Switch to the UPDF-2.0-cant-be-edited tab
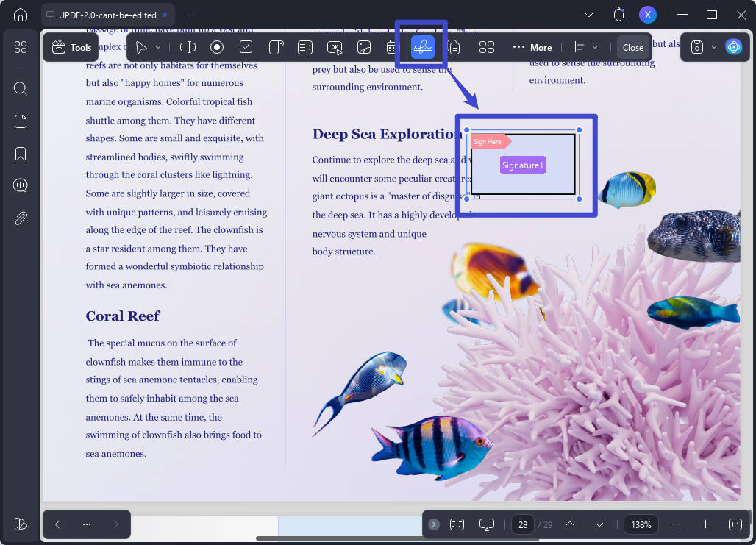The height and width of the screenshot is (545, 756). point(107,15)
